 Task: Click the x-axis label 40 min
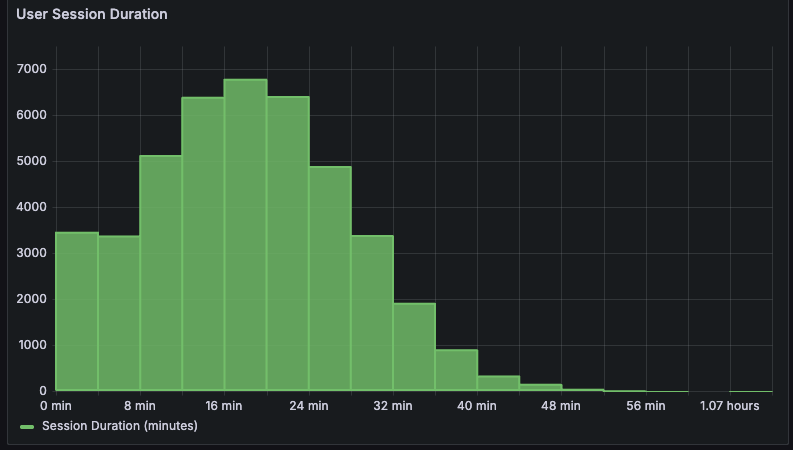477,406
